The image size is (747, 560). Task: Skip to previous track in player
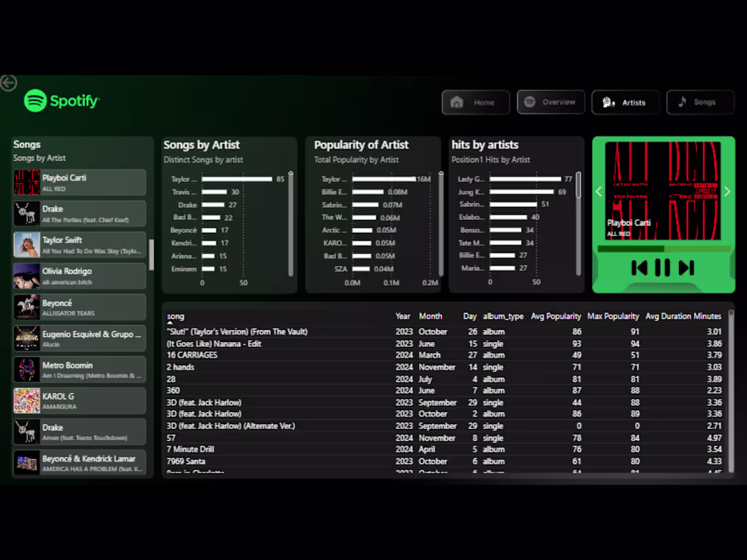click(639, 267)
